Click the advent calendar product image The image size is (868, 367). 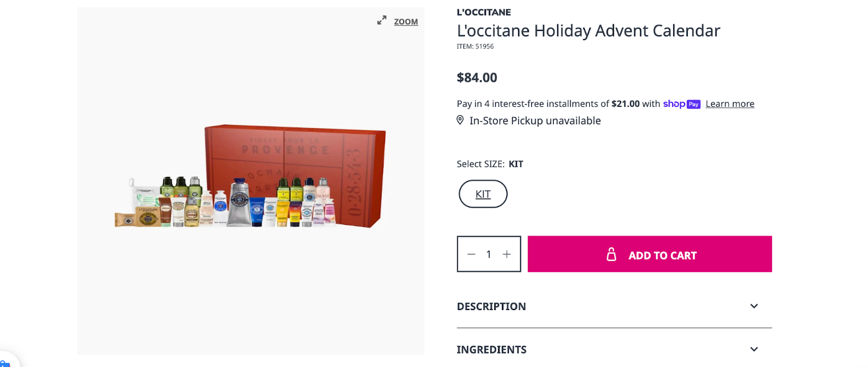tap(251, 176)
